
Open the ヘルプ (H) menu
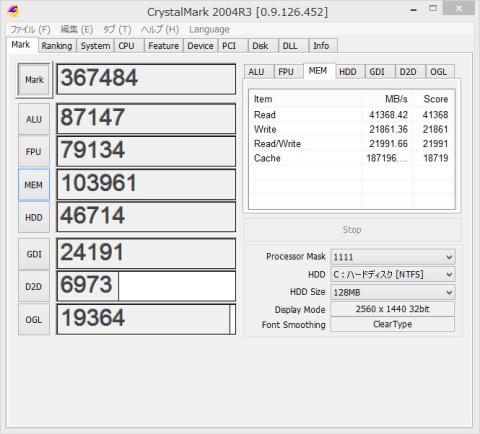pos(160,29)
